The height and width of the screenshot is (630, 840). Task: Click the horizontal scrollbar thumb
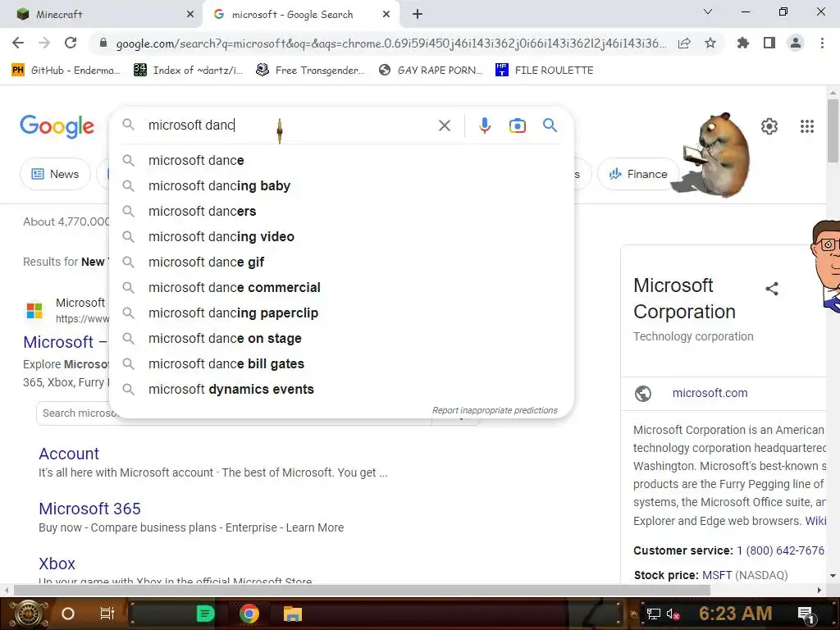(x=362, y=590)
